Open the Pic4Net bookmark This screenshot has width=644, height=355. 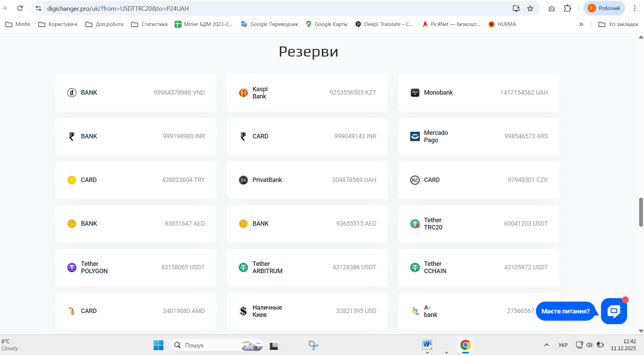tap(451, 24)
